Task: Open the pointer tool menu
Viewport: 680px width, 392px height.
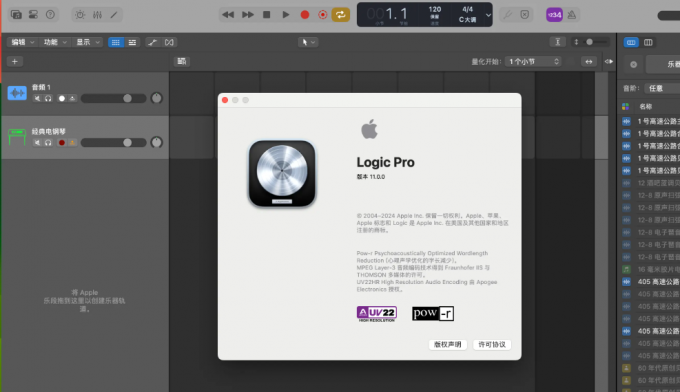Action: tap(308, 42)
